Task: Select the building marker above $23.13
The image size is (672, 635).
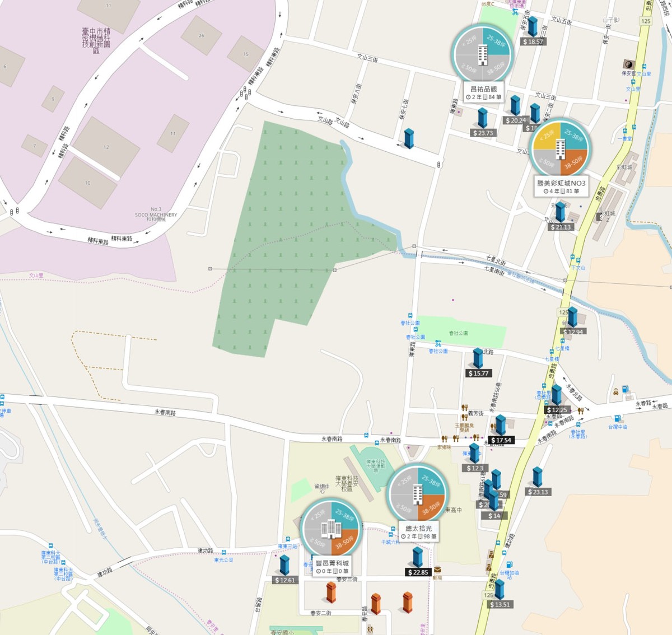Action: tap(538, 477)
